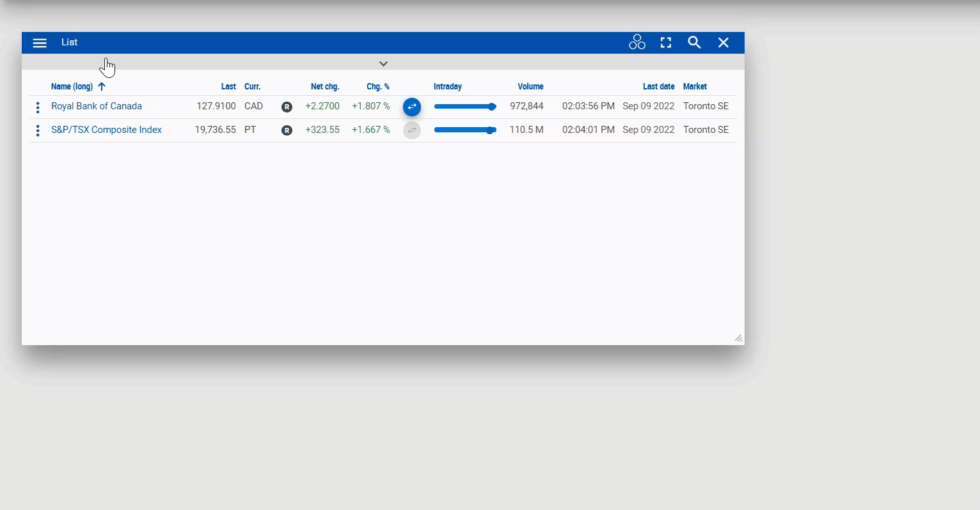The image size is (980, 510).
Task: Open the hamburger menu in List widget
Action: pos(40,43)
